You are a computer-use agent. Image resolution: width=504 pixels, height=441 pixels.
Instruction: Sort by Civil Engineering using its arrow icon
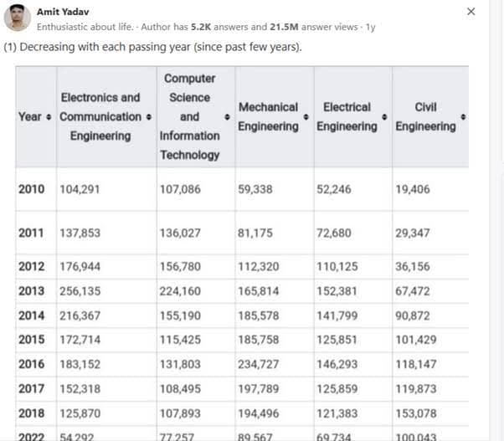[463, 116]
